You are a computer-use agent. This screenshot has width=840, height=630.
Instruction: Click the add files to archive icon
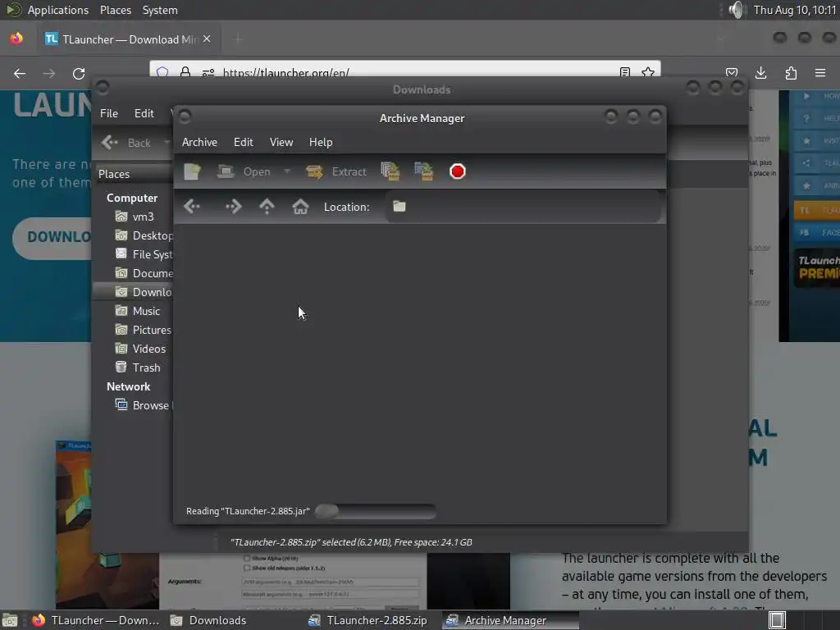(x=390, y=171)
